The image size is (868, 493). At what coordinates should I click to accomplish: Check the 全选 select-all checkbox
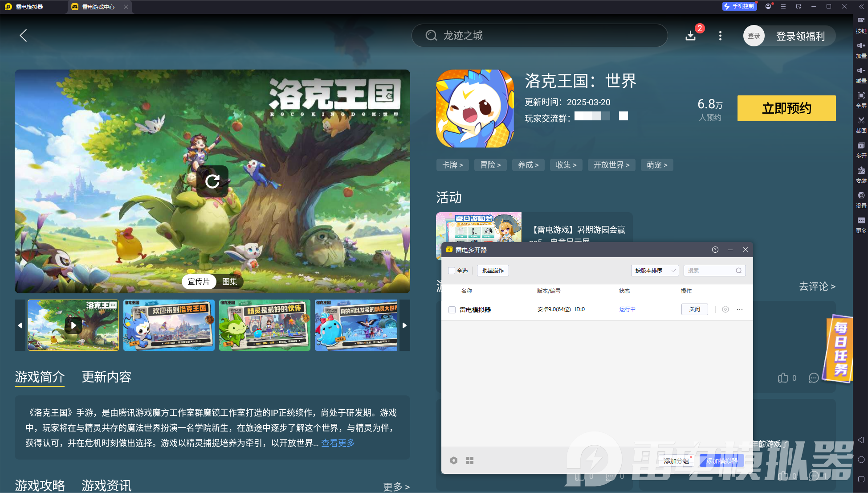[x=452, y=271]
